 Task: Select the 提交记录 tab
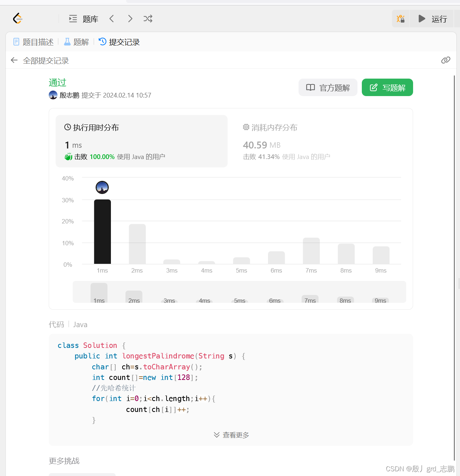point(119,42)
